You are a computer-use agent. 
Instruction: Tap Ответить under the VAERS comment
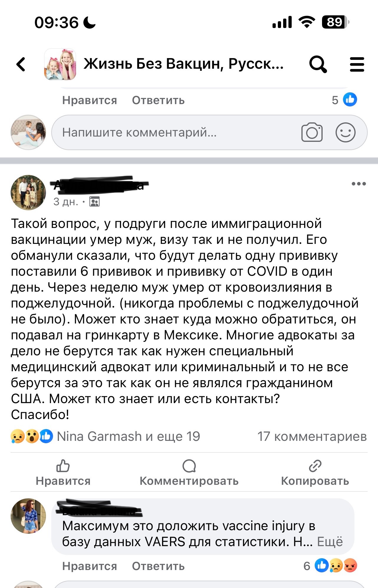158,566
